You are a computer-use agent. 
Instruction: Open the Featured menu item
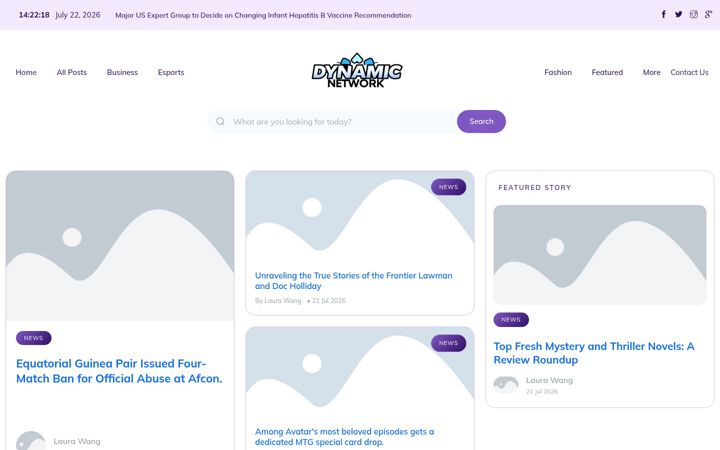[607, 72]
